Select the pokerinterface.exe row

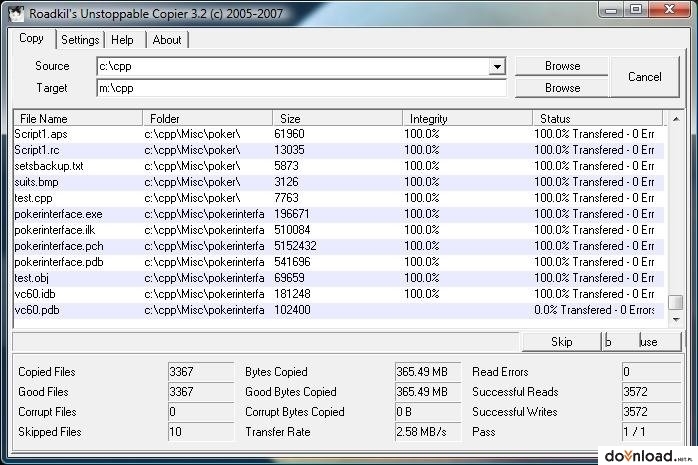(338, 214)
